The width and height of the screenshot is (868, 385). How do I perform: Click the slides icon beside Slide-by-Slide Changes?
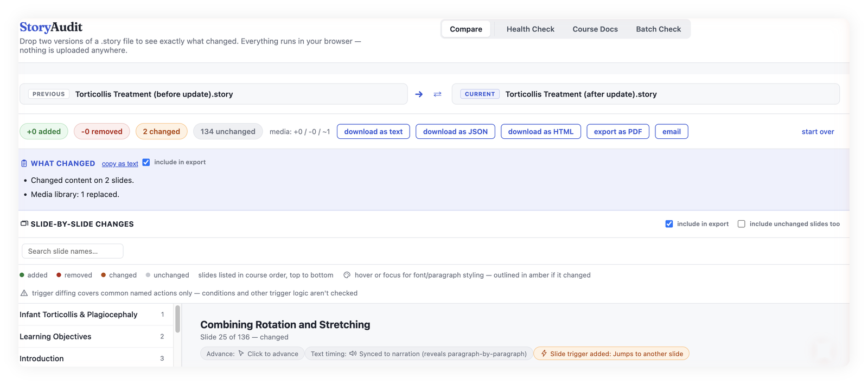coord(24,223)
